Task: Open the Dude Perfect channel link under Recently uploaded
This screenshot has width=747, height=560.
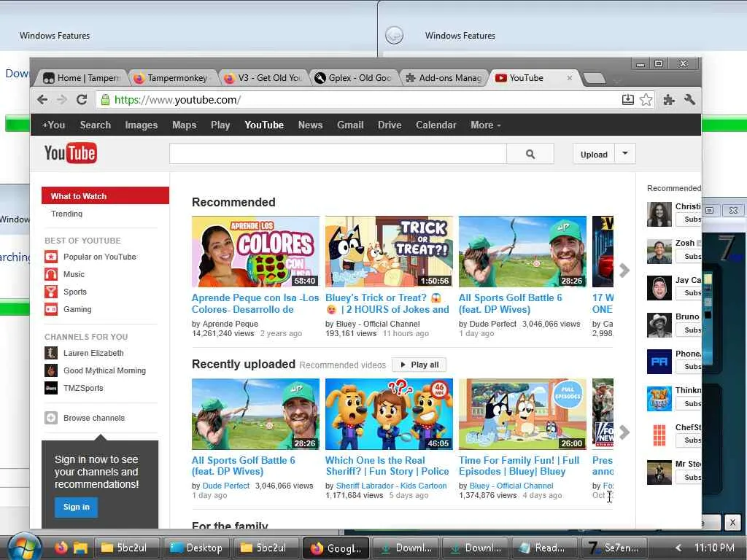Action: (x=226, y=486)
